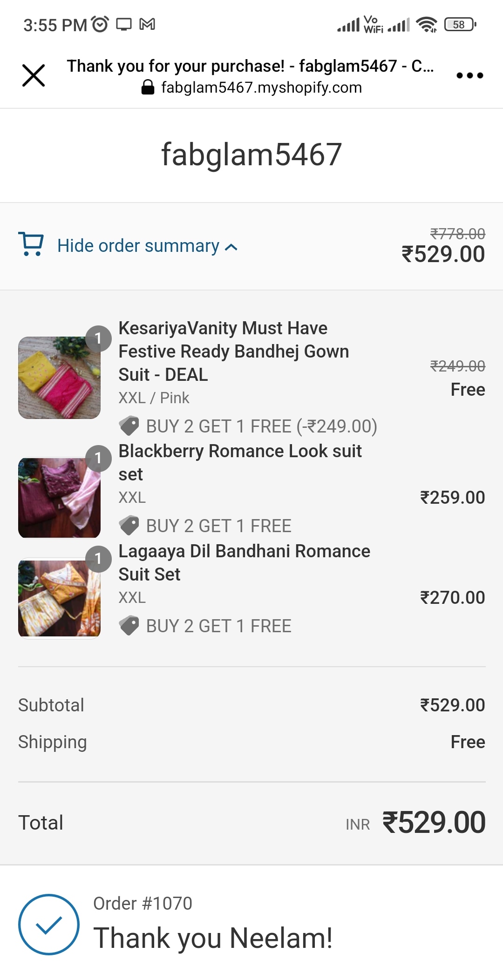The height and width of the screenshot is (980, 503).
Task: Tap discount tag icon on Bandhej Gown
Action: (x=129, y=426)
